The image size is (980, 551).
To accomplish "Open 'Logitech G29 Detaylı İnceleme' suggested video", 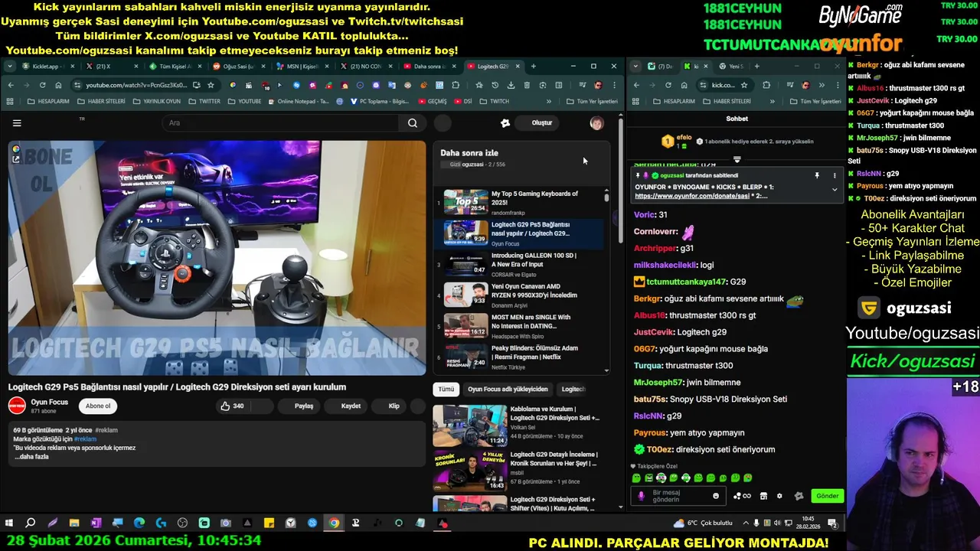I will (516, 470).
